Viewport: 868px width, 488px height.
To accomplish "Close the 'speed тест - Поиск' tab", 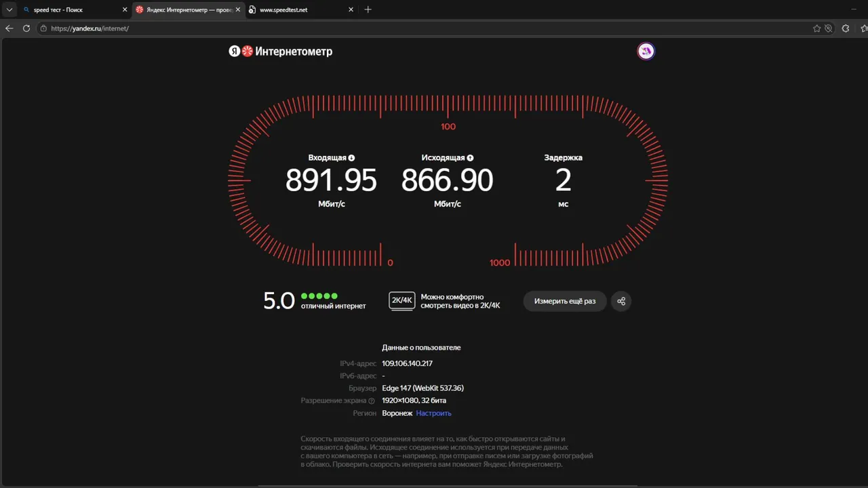I will point(124,9).
